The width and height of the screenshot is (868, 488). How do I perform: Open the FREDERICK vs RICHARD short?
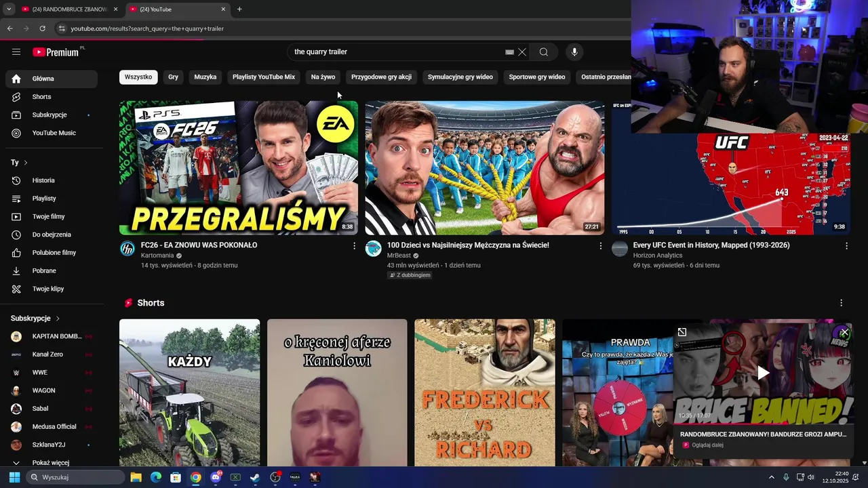point(485,393)
